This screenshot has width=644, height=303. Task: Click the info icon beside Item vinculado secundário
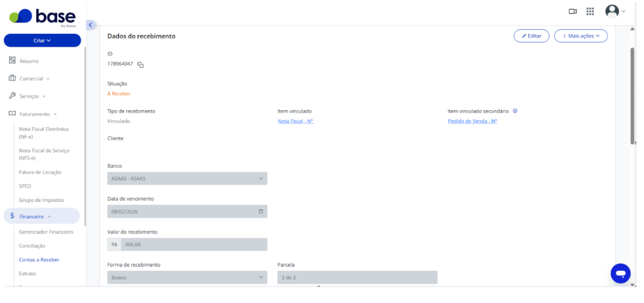(515, 111)
